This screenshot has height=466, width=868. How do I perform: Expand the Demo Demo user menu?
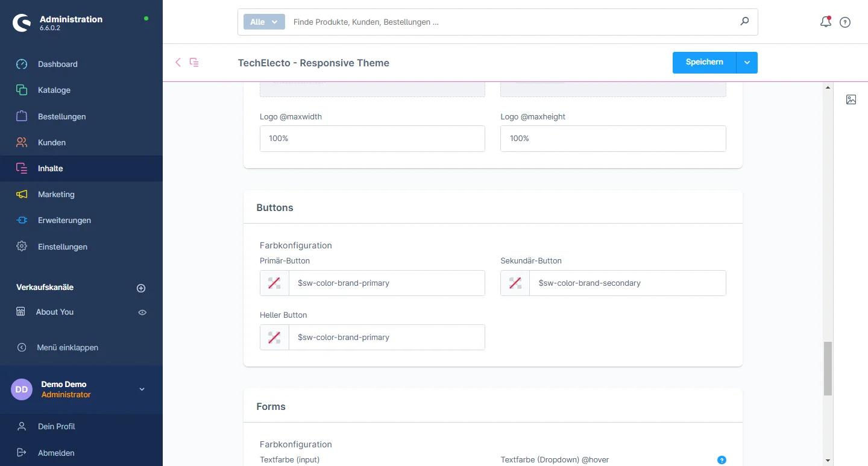point(142,389)
